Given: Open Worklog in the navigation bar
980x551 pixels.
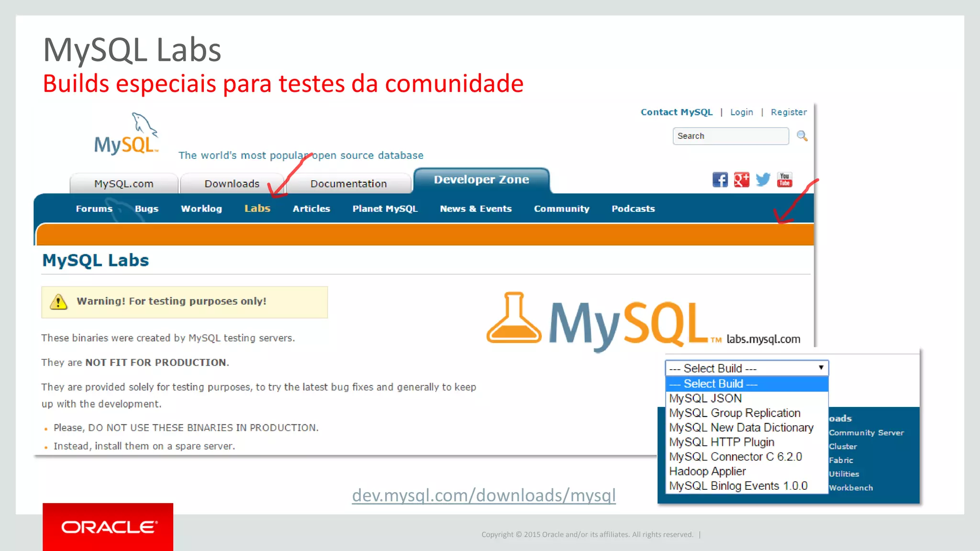Looking at the screenshot, I should click(201, 209).
